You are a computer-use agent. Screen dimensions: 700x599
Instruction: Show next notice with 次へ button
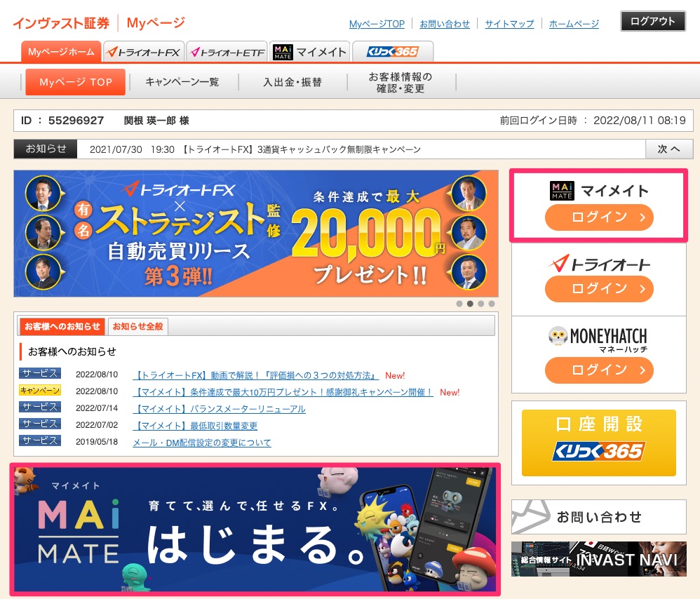pyautogui.click(x=668, y=149)
